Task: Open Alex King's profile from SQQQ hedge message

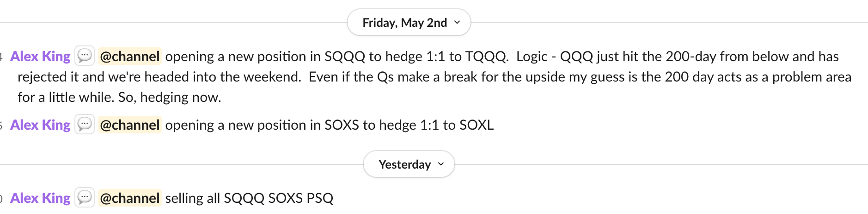Action: tap(40, 56)
